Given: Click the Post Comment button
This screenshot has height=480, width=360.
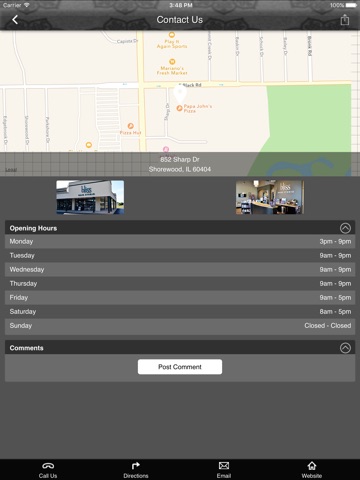Looking at the screenshot, I should coord(180,367).
